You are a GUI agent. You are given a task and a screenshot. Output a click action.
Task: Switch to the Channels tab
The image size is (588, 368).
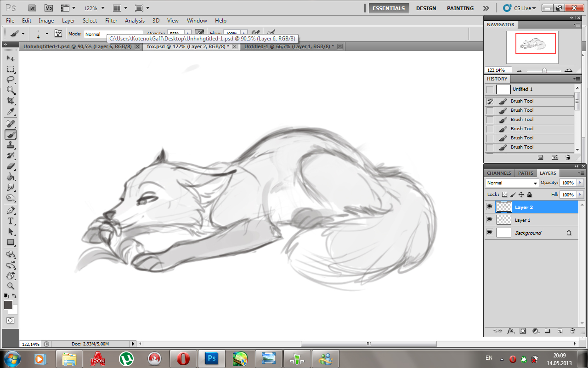click(499, 173)
